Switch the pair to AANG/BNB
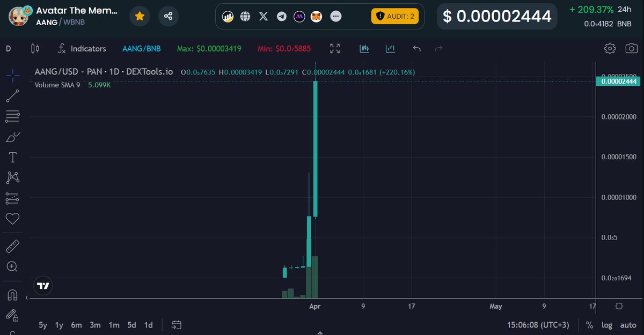 pos(141,49)
